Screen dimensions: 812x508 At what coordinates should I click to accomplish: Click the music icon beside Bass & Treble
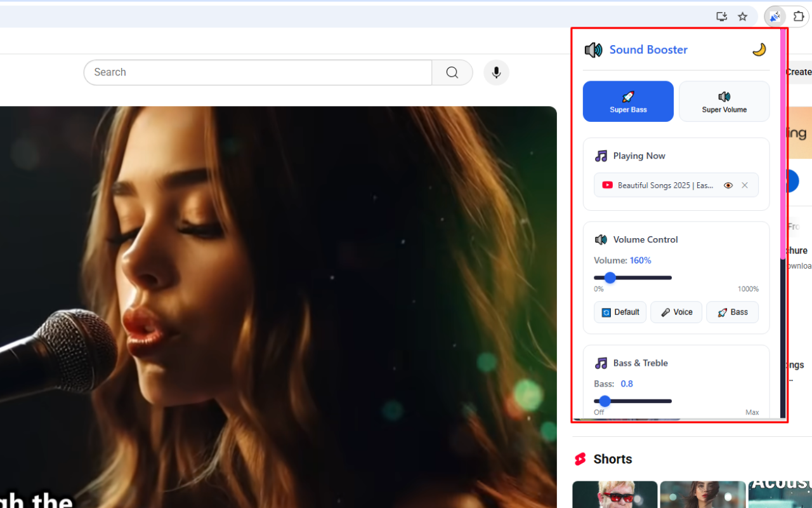601,363
